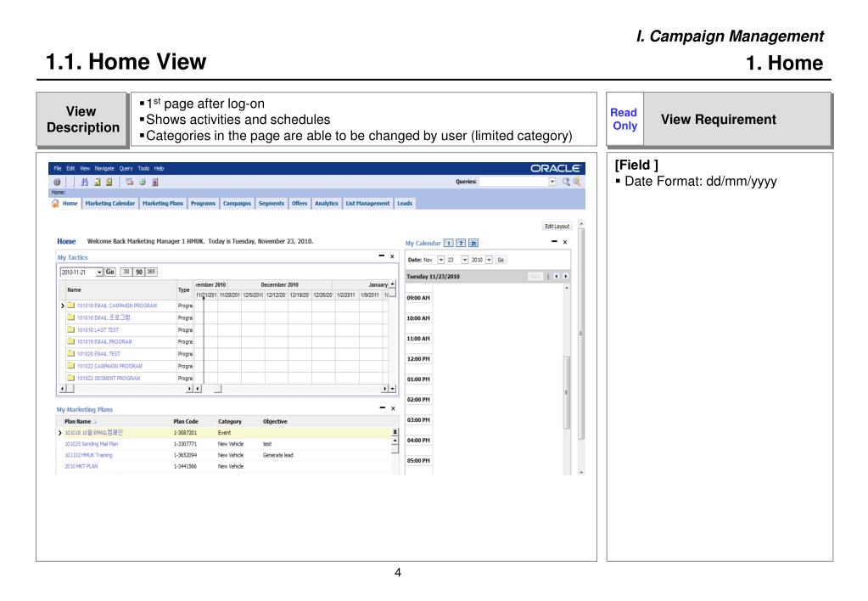
Task: Switch to the Programs tab
Action: pyautogui.click(x=203, y=203)
